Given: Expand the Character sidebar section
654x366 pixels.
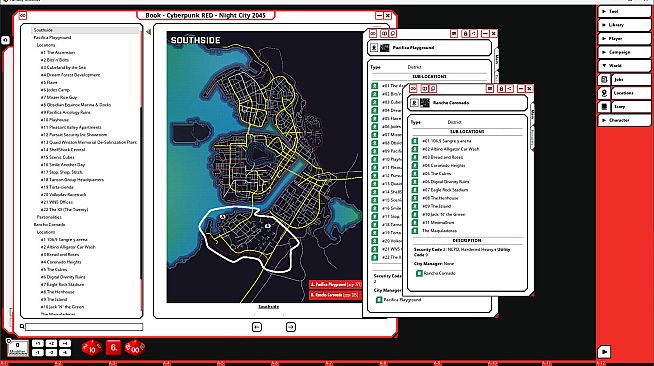Looking at the screenshot, I should click(x=624, y=120).
